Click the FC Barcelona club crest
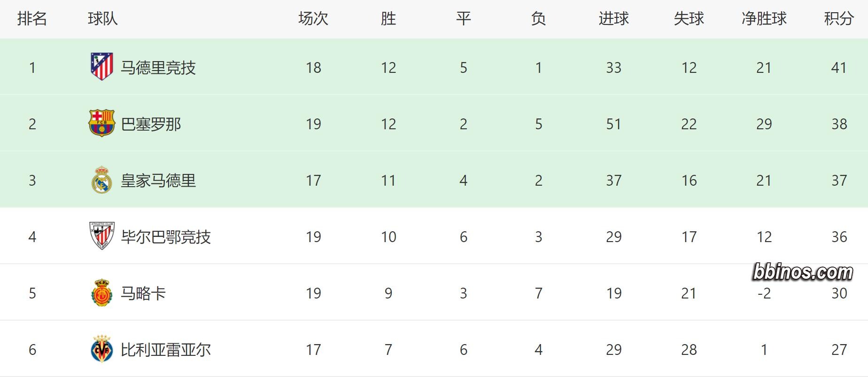This screenshot has width=868, height=377. (x=102, y=123)
